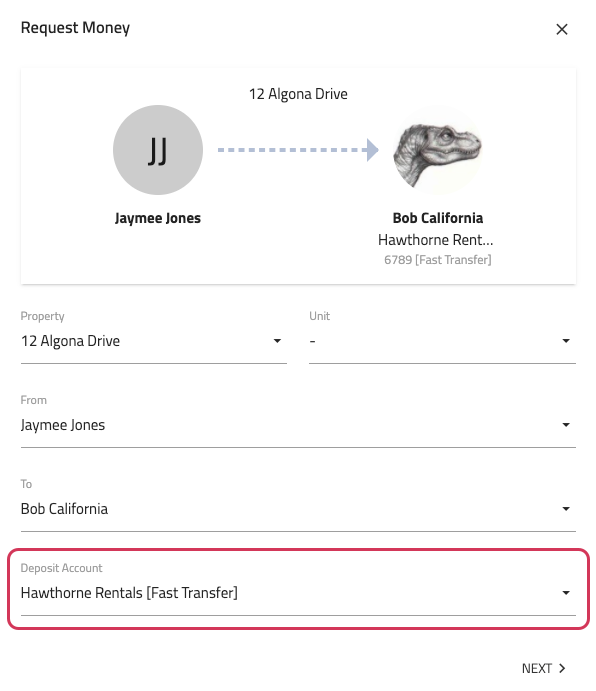596x691 pixels.
Task: Click the truncated Hawthorne Rent... account text
Action: pyautogui.click(x=436, y=240)
